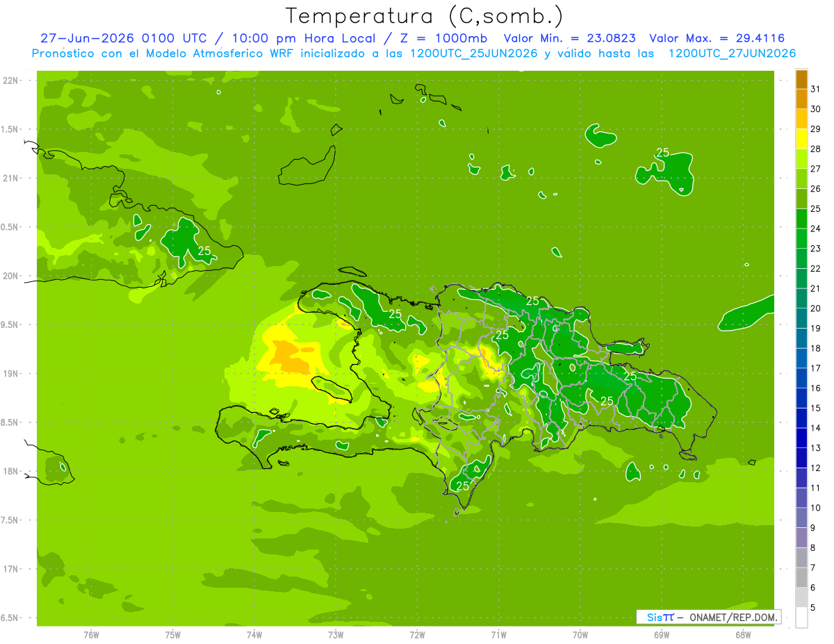
Task: Click the '76W' longitude label
Action: pyautogui.click(x=91, y=635)
